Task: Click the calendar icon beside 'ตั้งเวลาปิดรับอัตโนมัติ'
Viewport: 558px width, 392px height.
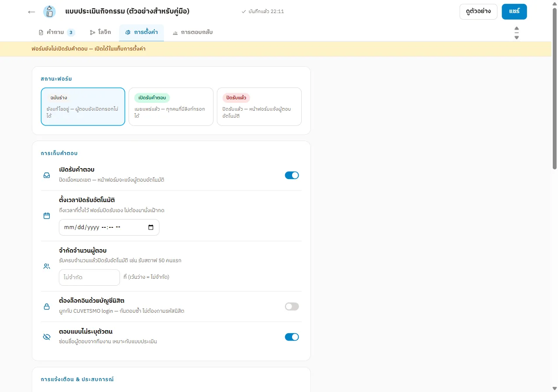Action: pyautogui.click(x=47, y=216)
